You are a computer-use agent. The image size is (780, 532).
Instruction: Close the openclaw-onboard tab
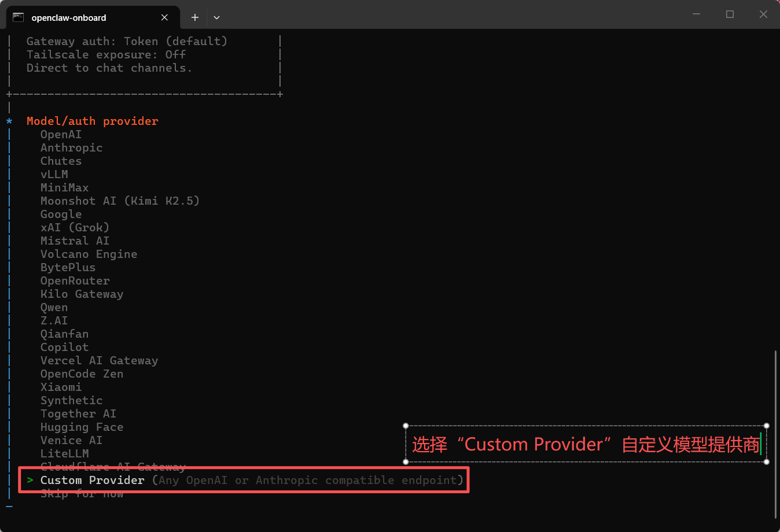click(164, 17)
